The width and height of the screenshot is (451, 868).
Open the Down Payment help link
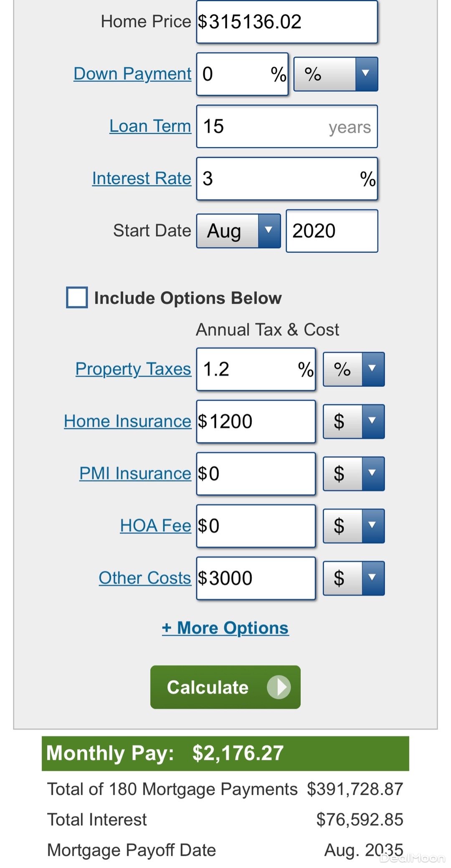click(x=132, y=74)
